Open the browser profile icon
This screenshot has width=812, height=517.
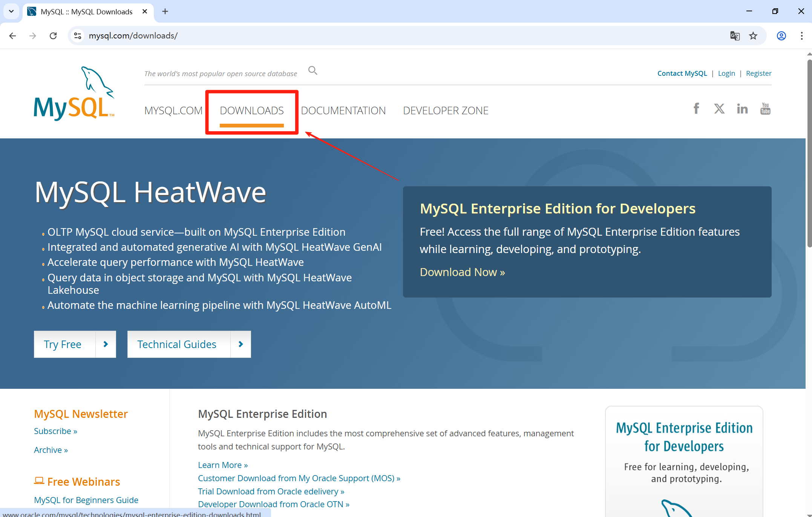click(781, 36)
